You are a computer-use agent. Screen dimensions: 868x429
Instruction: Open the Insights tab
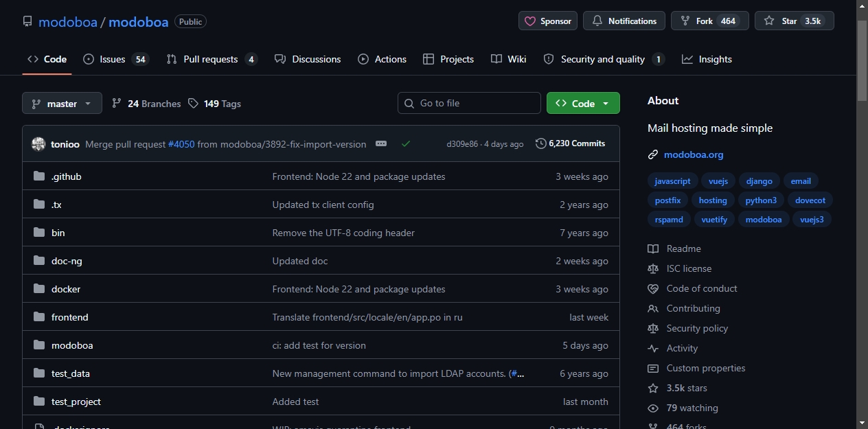[707, 59]
